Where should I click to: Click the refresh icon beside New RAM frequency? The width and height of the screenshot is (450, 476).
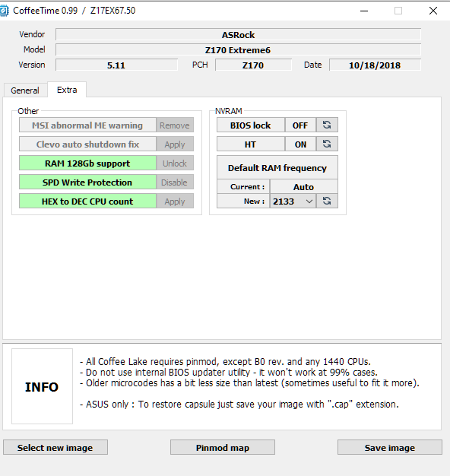(x=327, y=201)
